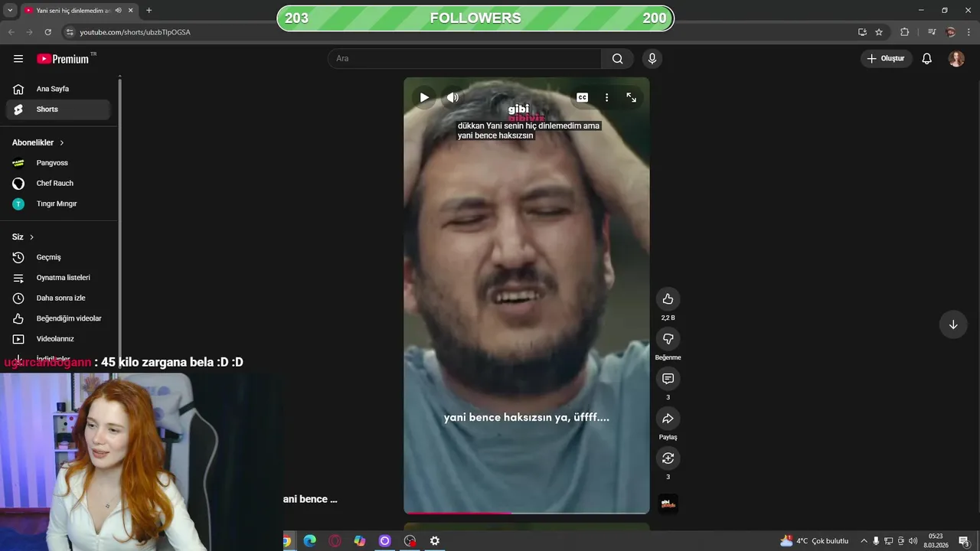980x551 pixels.
Task: Open Videolarınız page
Action: 58,339
